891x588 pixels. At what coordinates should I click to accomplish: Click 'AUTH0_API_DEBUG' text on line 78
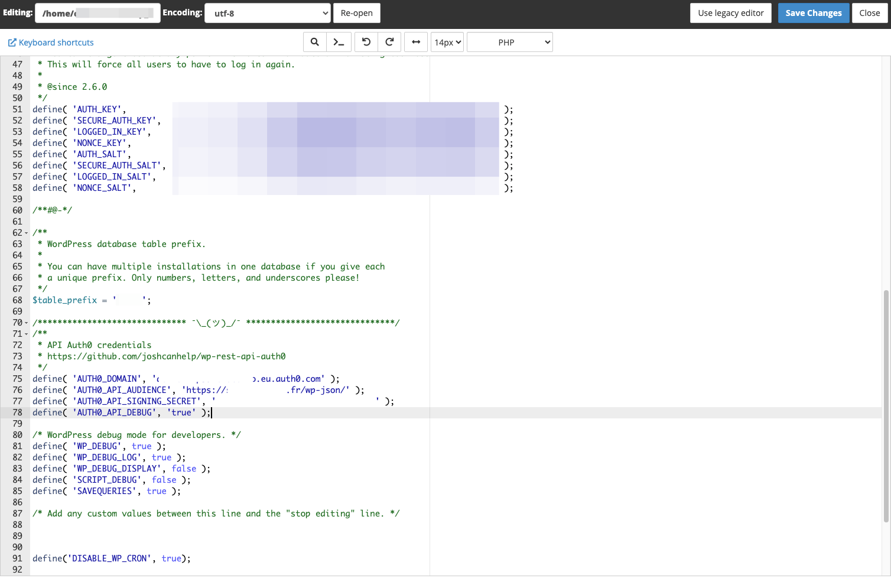[115, 412]
